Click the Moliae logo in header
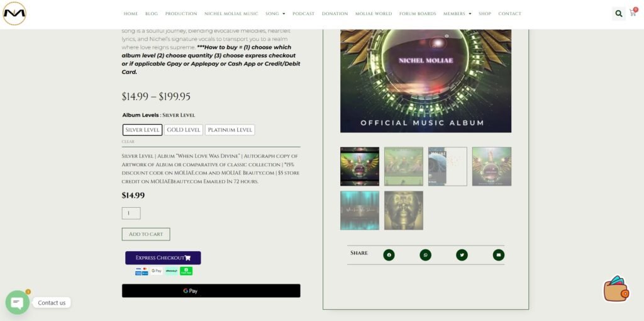This screenshot has width=644, height=321. (x=14, y=13)
